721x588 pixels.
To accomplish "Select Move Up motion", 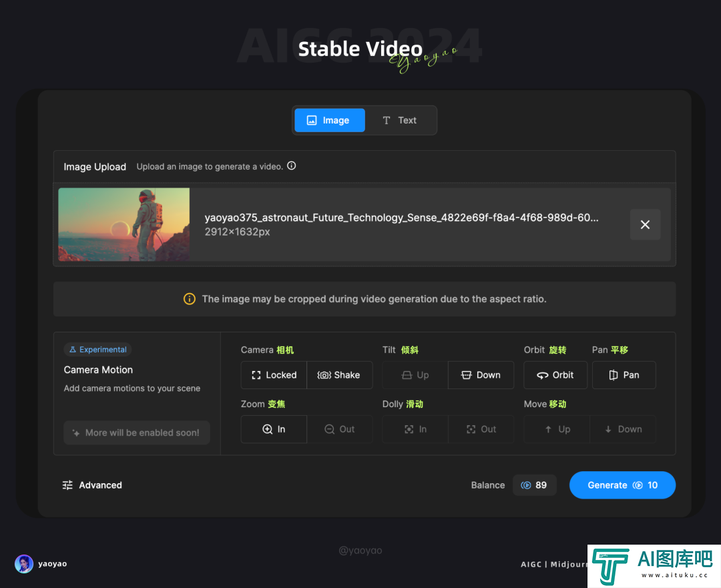I will pos(557,429).
